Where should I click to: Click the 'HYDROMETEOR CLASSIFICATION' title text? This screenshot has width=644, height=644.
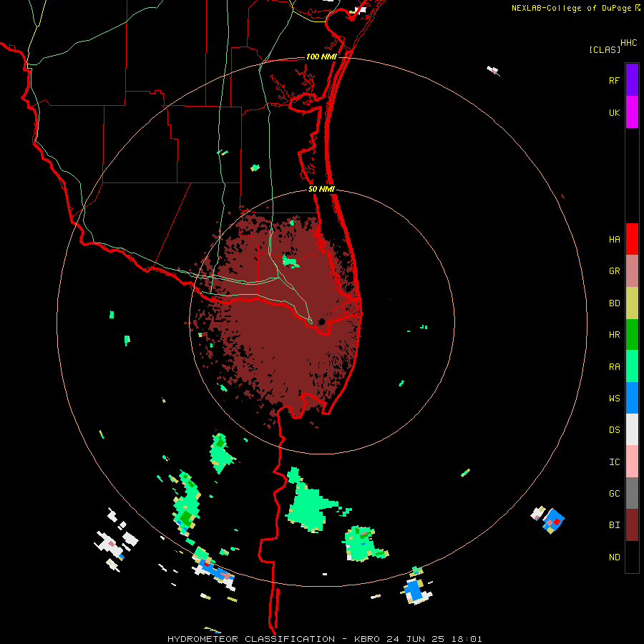[251, 639]
